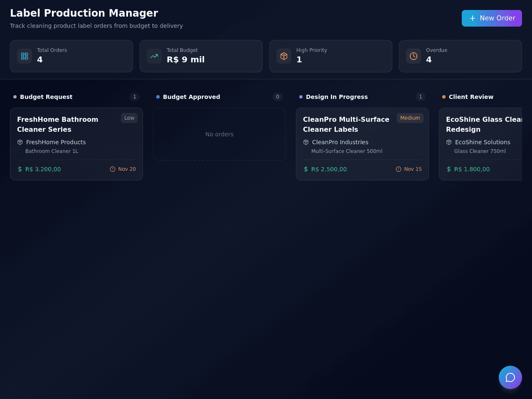Click the Design In Progress count badge
The height and width of the screenshot is (399, 532).
421,97
